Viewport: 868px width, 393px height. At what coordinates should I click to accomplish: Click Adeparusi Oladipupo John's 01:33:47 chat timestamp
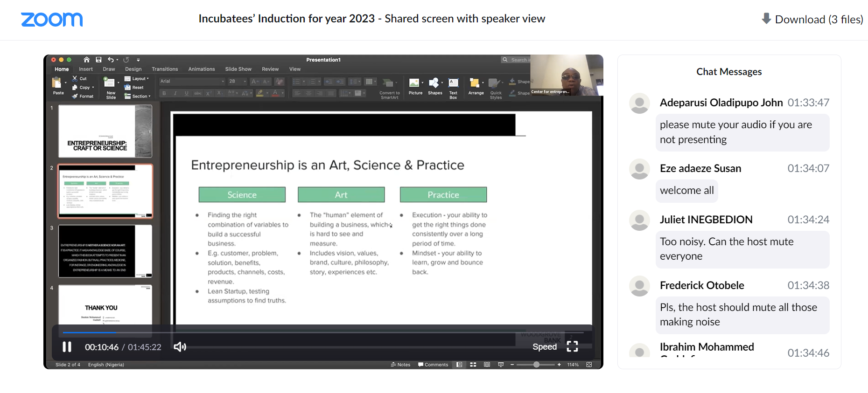808,103
